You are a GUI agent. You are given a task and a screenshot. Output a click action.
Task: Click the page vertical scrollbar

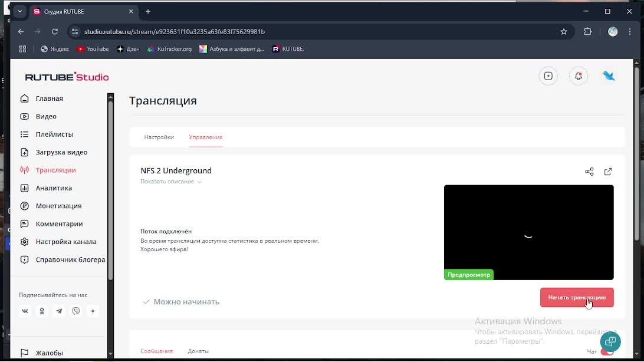coord(637,152)
